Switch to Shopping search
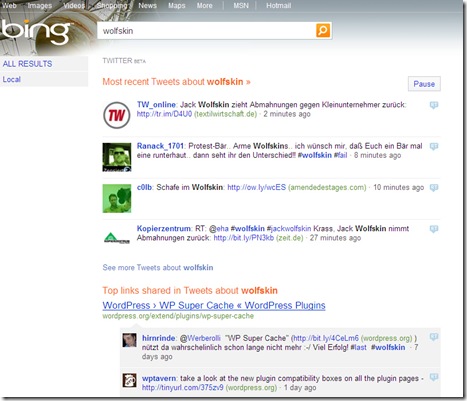Screen dimensions: 467x401 tap(112, 6)
